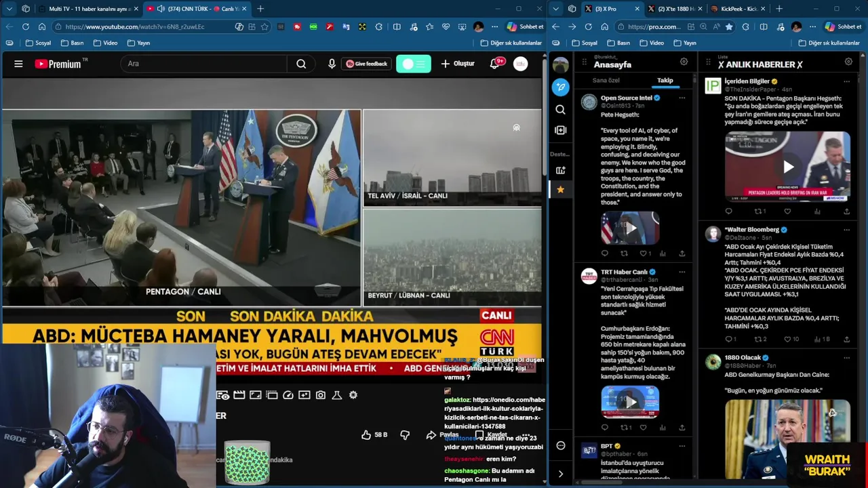The width and height of the screenshot is (868, 488).
Task: Expand more options on Walter Bloomberg post
Action: pyautogui.click(x=846, y=230)
